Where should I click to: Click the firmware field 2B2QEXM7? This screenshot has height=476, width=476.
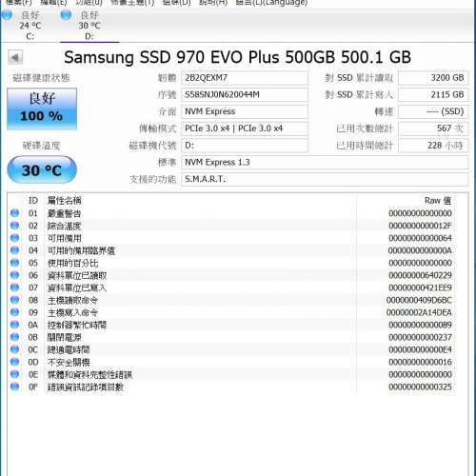point(245,78)
